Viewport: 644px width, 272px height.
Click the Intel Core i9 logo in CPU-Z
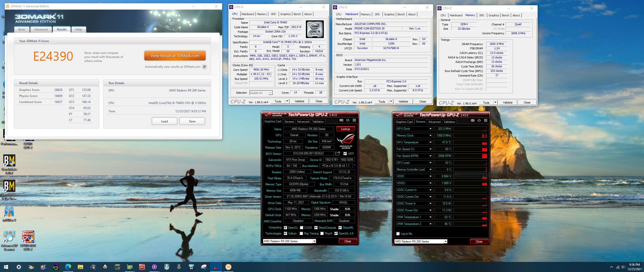315,29
